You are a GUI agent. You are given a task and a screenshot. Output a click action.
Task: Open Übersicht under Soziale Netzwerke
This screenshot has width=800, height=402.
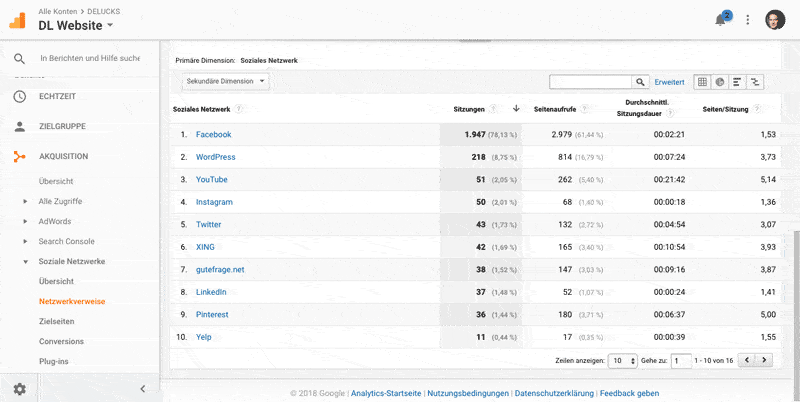[x=56, y=281]
